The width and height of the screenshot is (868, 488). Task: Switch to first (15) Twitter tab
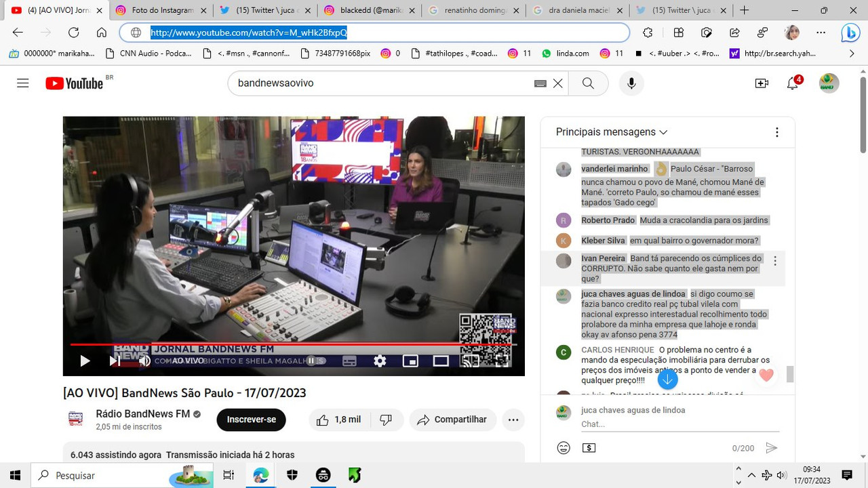[264, 10]
